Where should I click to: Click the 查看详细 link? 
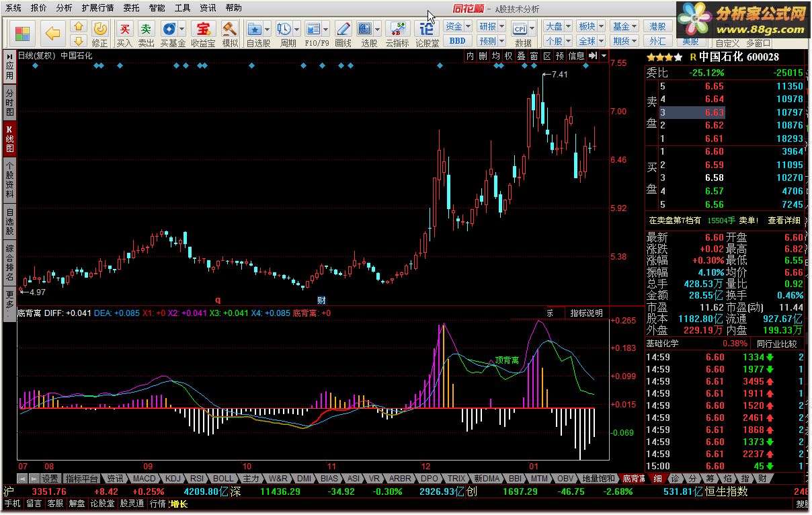coord(784,220)
